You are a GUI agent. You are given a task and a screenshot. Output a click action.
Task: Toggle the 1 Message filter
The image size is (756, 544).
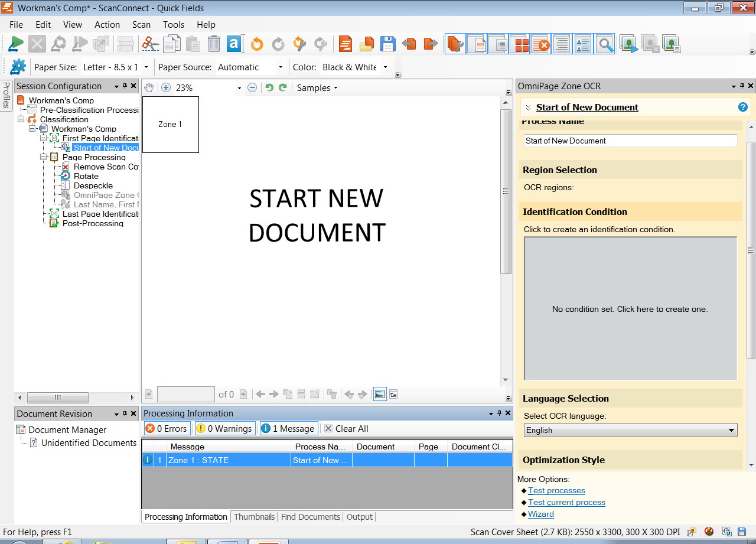point(288,429)
